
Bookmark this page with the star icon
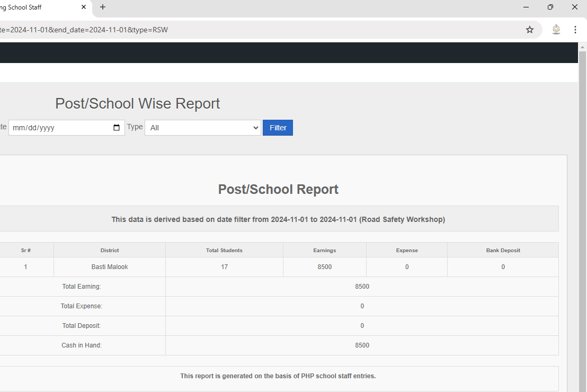[529, 30]
